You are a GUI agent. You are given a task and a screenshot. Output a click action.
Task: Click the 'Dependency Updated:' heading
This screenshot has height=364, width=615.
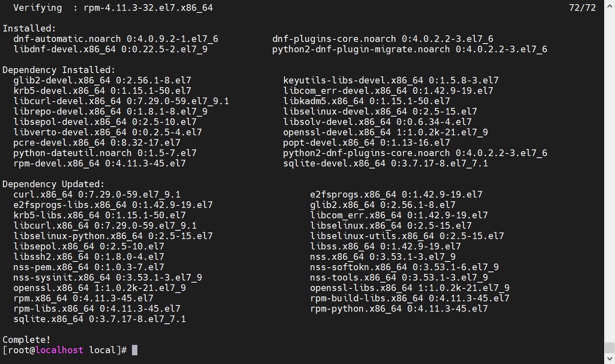pos(53,184)
